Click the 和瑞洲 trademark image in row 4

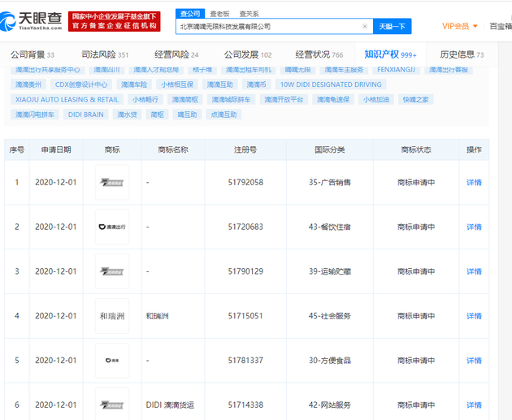click(112, 315)
